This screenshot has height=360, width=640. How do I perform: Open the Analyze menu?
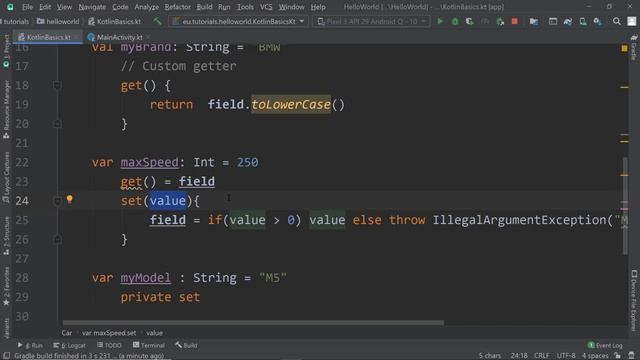[146, 7]
